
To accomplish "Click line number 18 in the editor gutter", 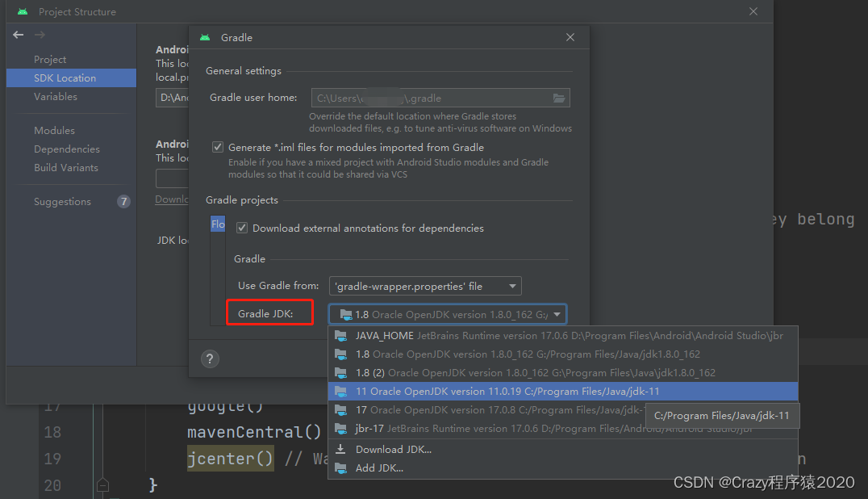I will [52, 432].
